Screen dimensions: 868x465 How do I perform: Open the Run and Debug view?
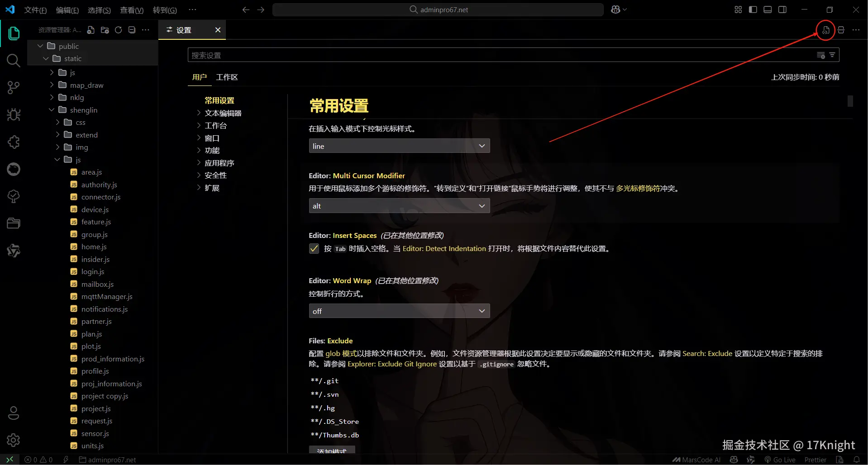(x=14, y=114)
